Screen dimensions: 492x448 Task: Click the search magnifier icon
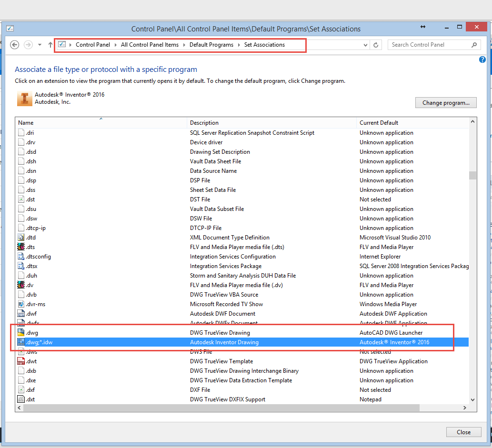474,45
